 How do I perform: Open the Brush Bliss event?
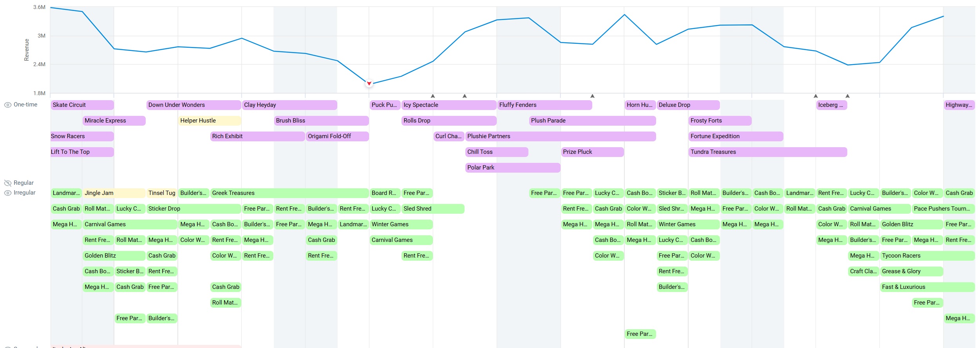click(322, 121)
